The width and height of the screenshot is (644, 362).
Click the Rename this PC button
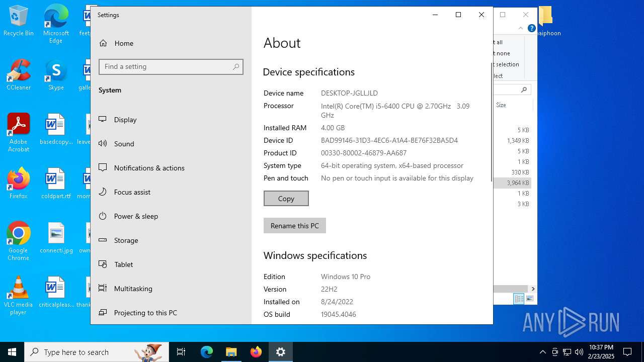coord(294,226)
